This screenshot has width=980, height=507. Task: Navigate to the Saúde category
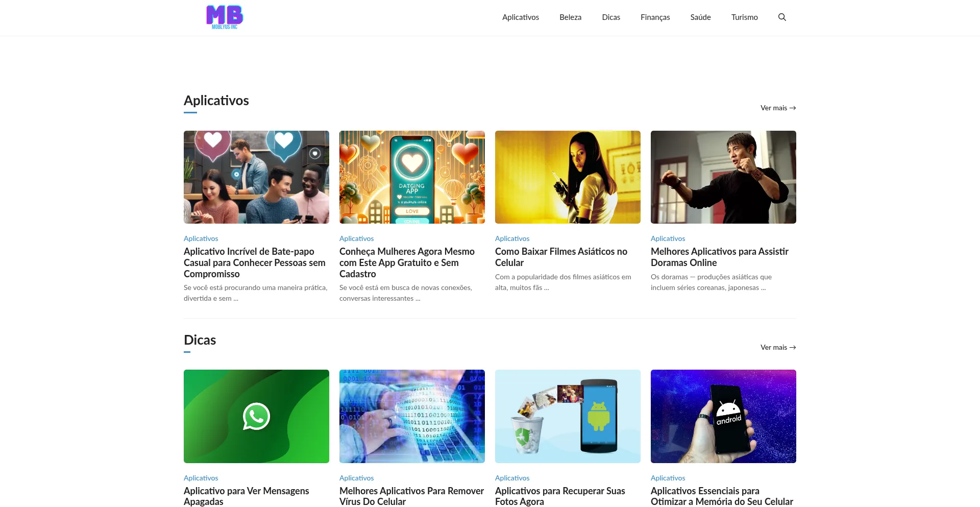coord(700,17)
